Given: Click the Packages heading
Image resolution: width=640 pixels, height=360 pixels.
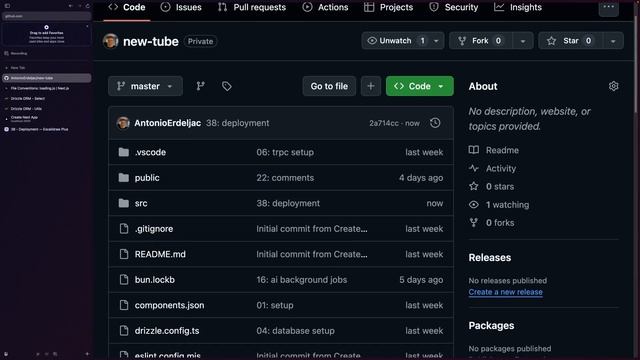Looking at the screenshot, I should click(x=491, y=326).
